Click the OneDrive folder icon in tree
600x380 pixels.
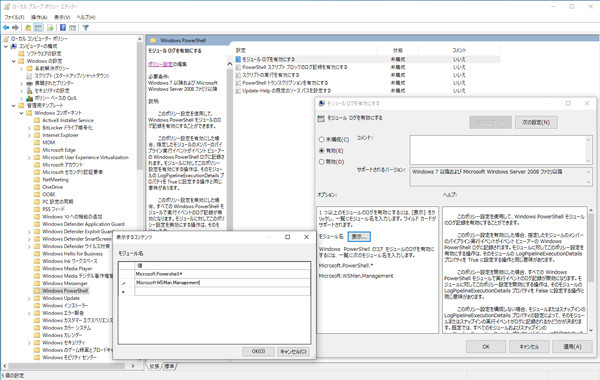pyautogui.click(x=37, y=187)
